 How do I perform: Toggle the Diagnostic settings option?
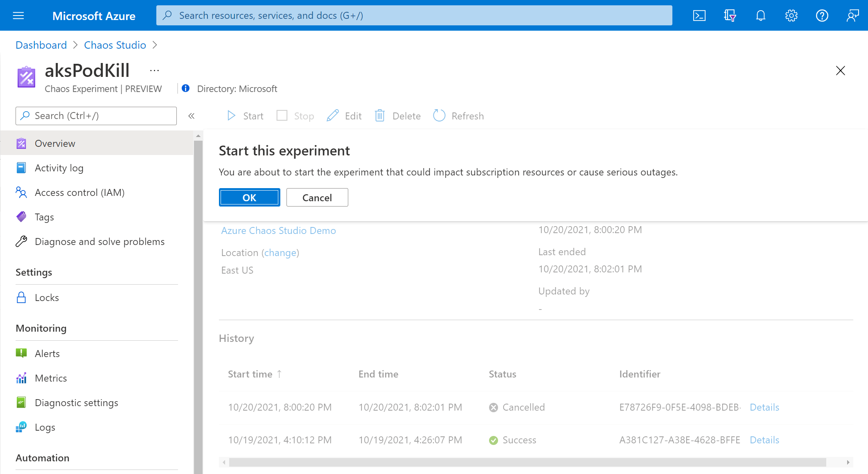click(75, 402)
